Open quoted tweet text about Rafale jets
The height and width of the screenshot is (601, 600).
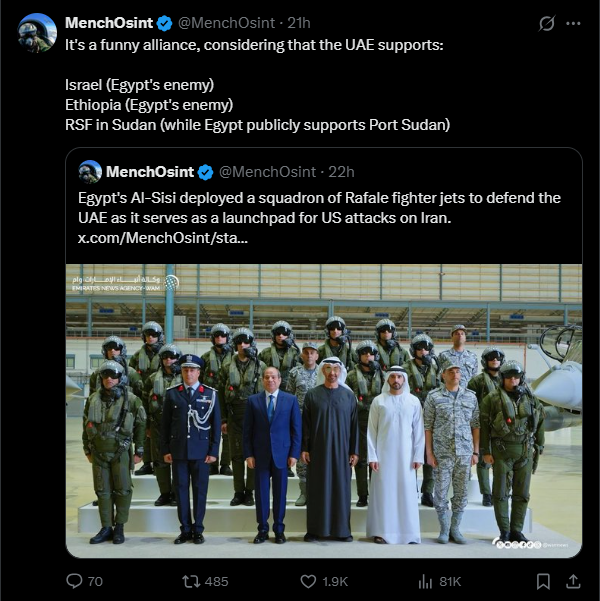click(x=319, y=208)
